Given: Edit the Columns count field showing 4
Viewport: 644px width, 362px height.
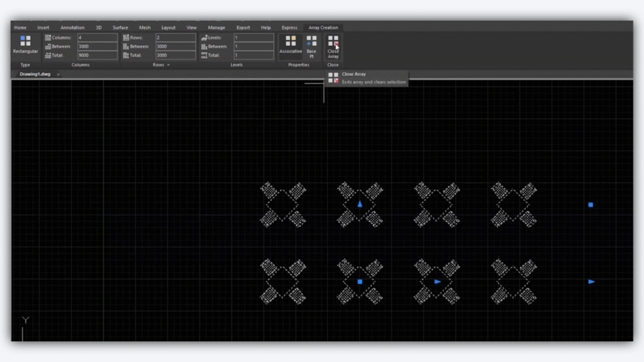Looking at the screenshot, I should point(96,37).
